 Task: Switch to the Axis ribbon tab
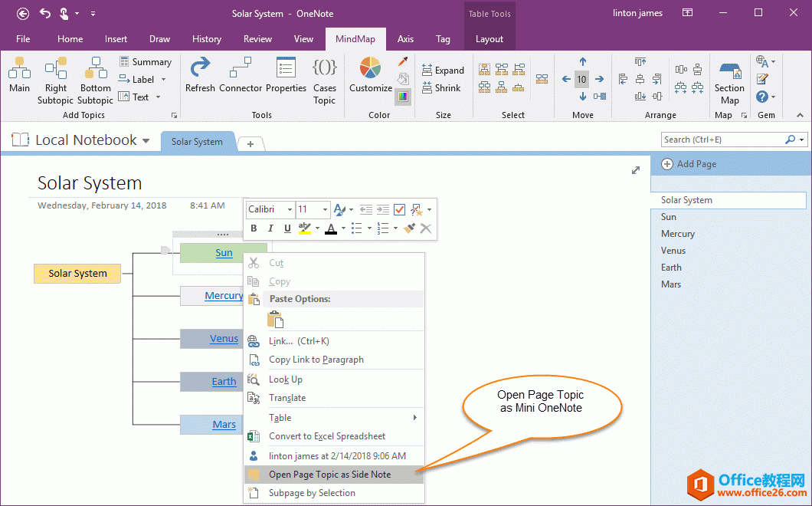pos(405,38)
